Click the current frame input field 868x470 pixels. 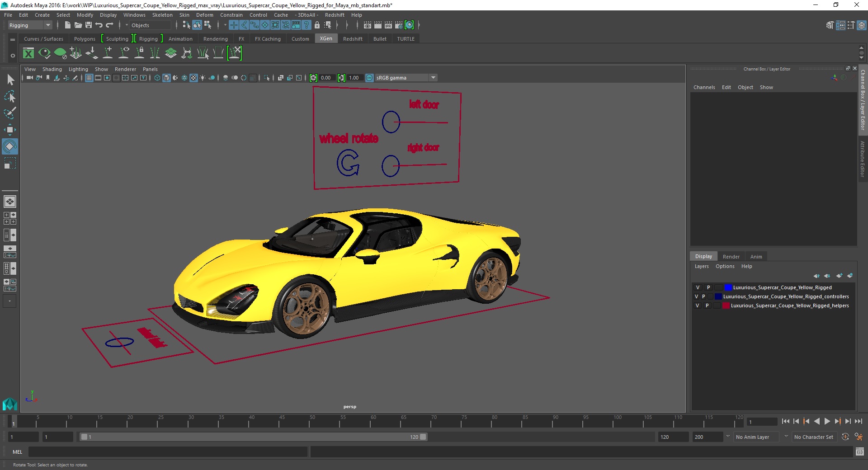pyautogui.click(x=762, y=422)
